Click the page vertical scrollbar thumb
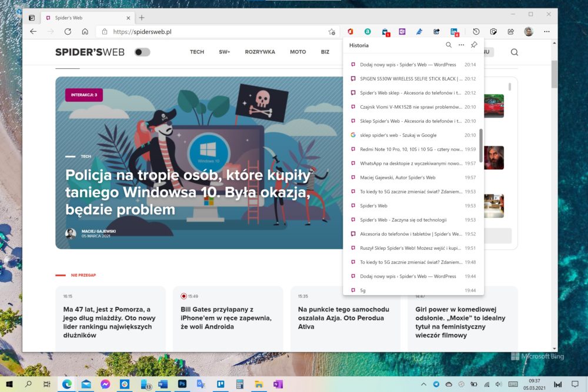The image size is (588, 392). click(554, 74)
